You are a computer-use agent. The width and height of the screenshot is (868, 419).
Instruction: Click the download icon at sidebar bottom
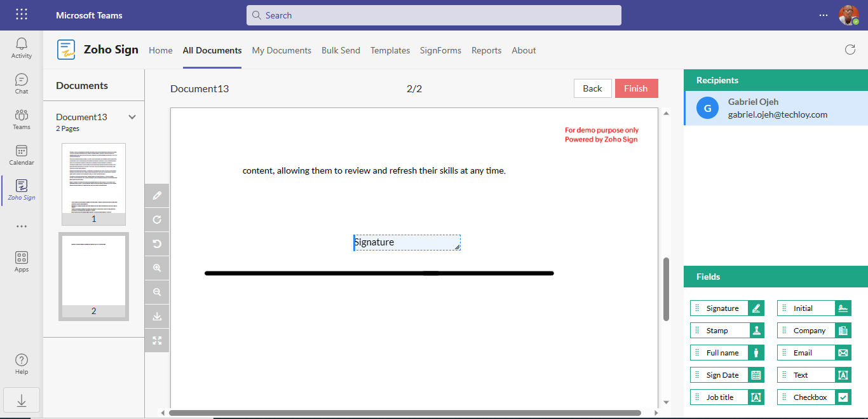point(22,400)
